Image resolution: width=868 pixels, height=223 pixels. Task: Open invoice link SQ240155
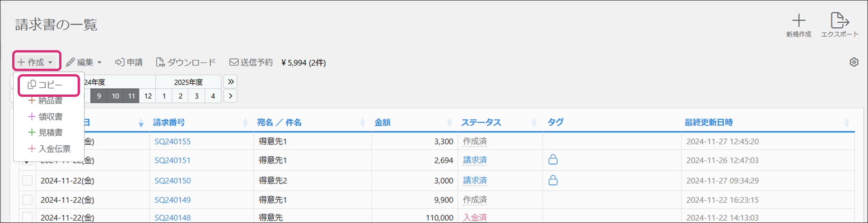pyautogui.click(x=173, y=142)
